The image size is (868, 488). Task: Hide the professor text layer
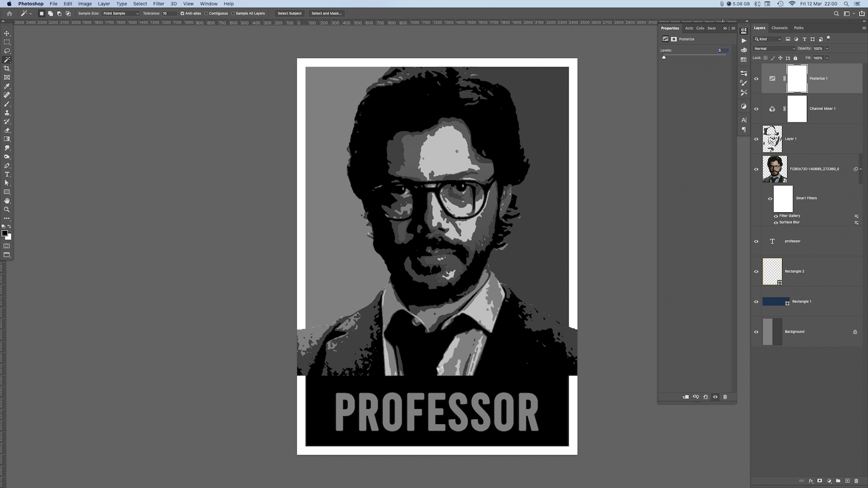pyautogui.click(x=756, y=241)
